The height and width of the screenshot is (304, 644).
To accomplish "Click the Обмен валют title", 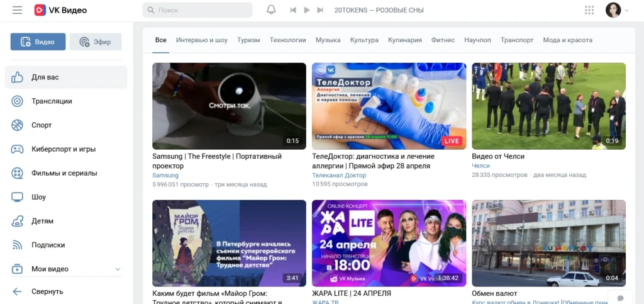I will [x=494, y=294].
